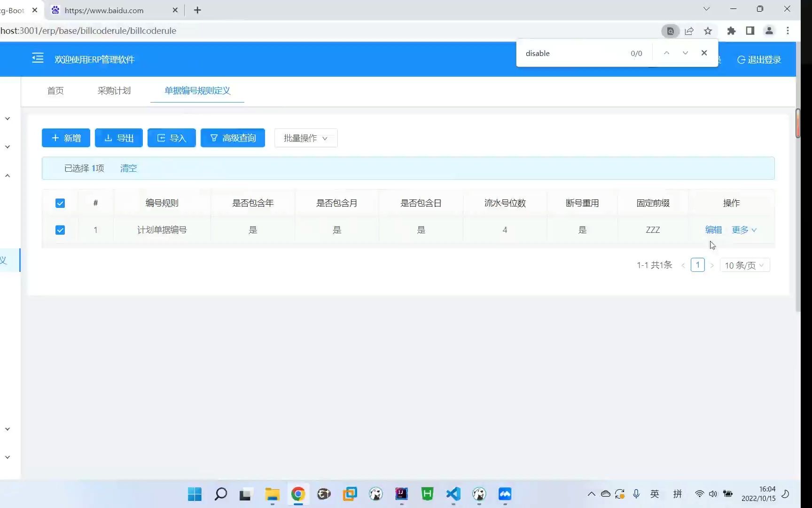Click the 流水号位数 column header
Screen dimensions: 812x508
coord(505,203)
